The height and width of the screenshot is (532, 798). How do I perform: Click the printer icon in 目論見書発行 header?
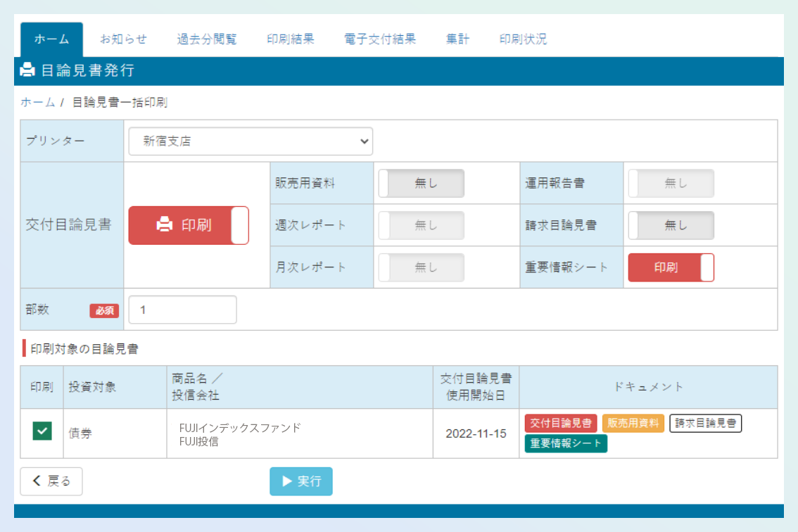coord(27,70)
